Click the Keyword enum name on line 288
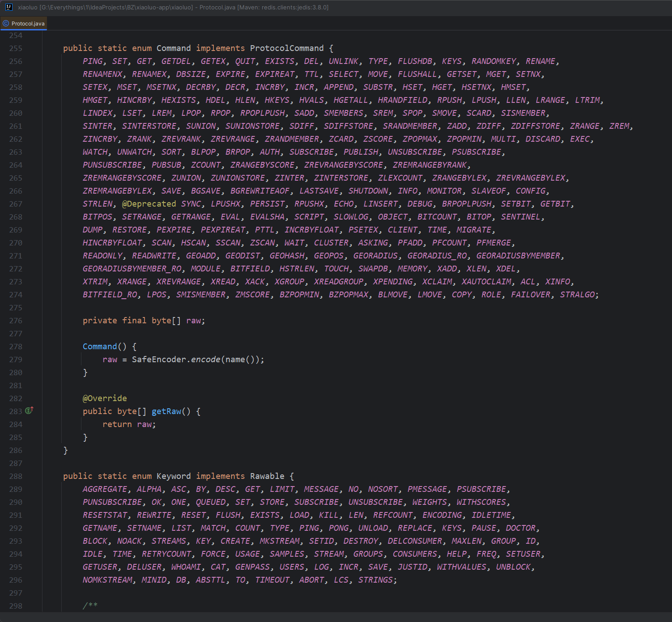 tap(174, 476)
